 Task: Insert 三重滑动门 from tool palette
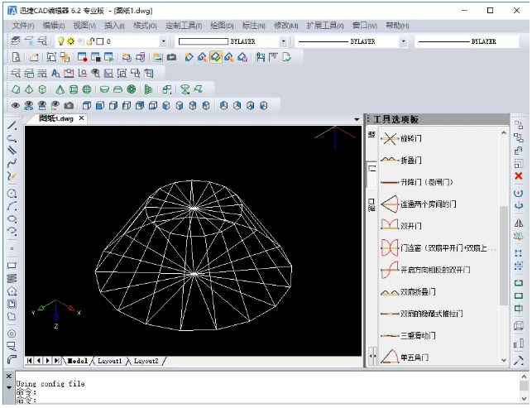coord(408,336)
